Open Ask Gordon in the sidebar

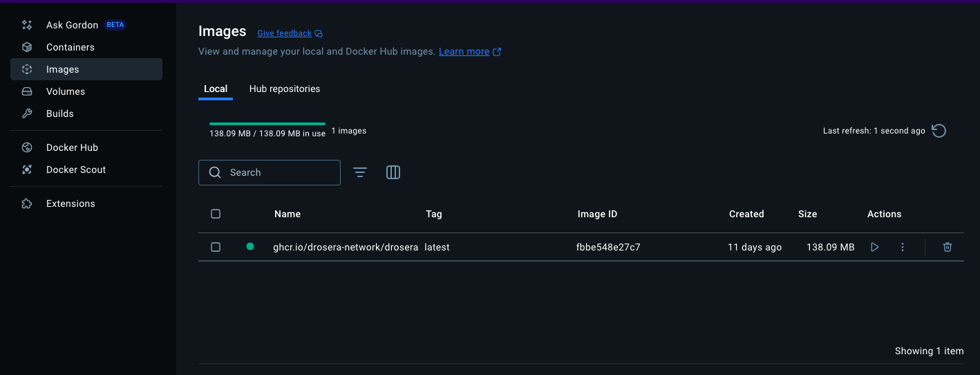click(86, 25)
